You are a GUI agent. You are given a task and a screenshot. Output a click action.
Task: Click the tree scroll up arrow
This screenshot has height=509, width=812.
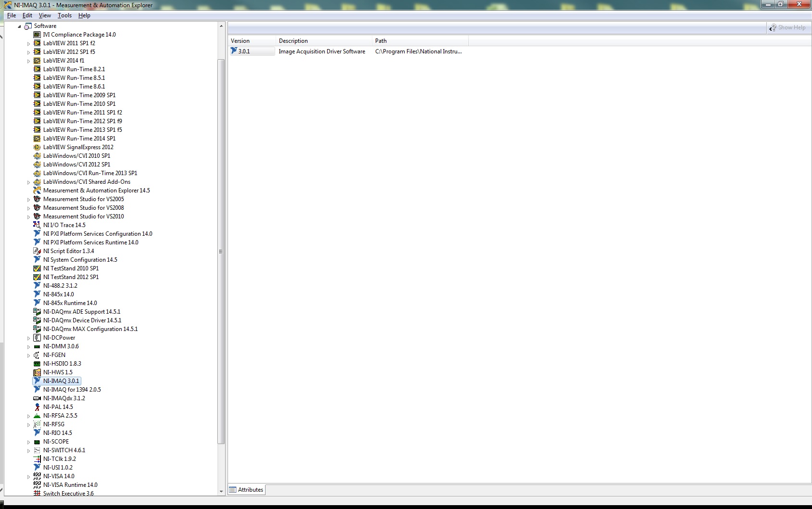click(221, 26)
